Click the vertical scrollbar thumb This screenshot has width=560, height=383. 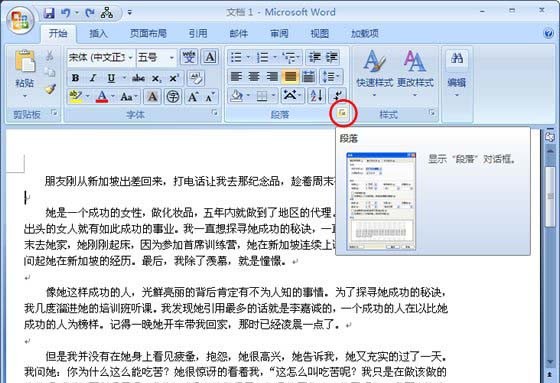[x=550, y=196]
